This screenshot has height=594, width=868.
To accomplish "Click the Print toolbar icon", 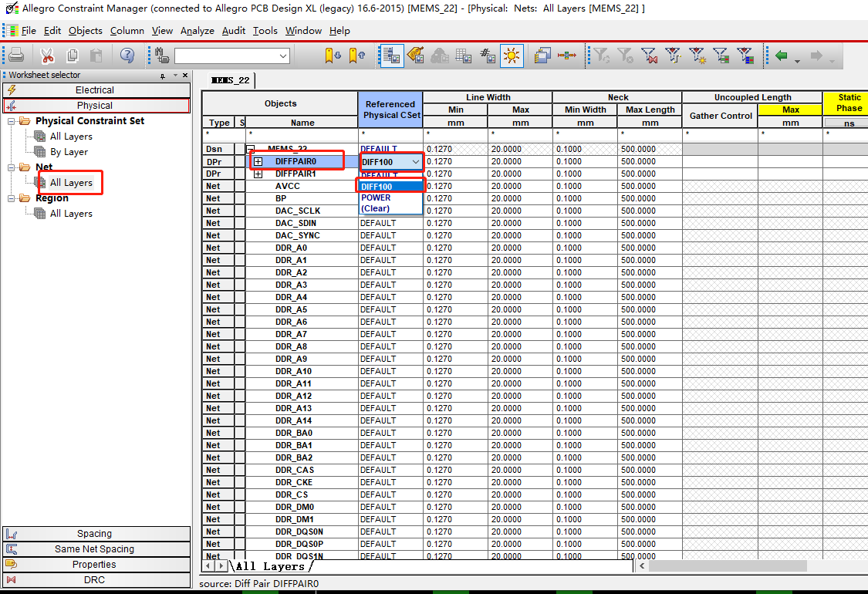I will 16,56.
